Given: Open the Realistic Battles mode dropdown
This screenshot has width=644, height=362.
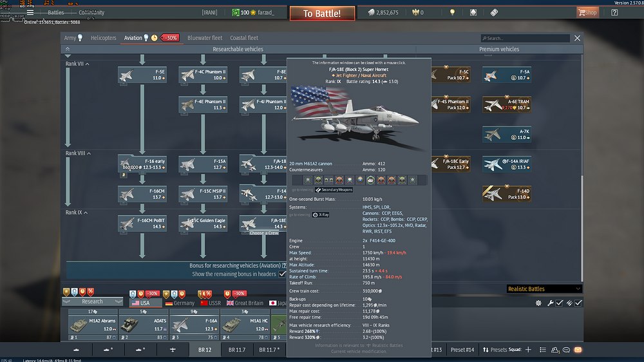Looking at the screenshot, I should [544, 289].
